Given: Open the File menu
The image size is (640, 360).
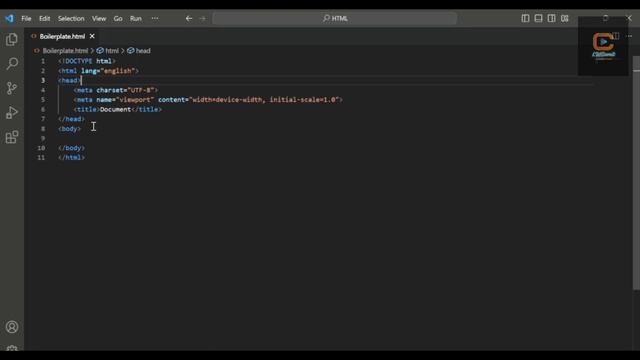Looking at the screenshot, I should pyautogui.click(x=26, y=18).
